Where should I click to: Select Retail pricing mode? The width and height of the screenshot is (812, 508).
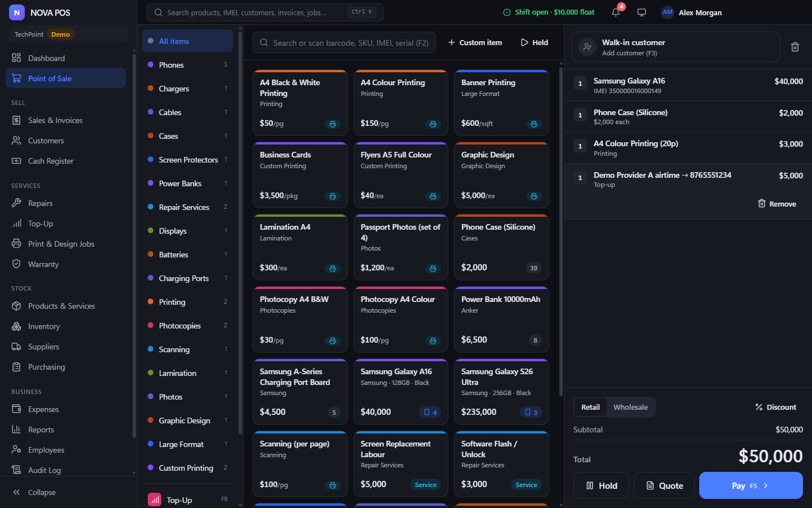coord(590,407)
